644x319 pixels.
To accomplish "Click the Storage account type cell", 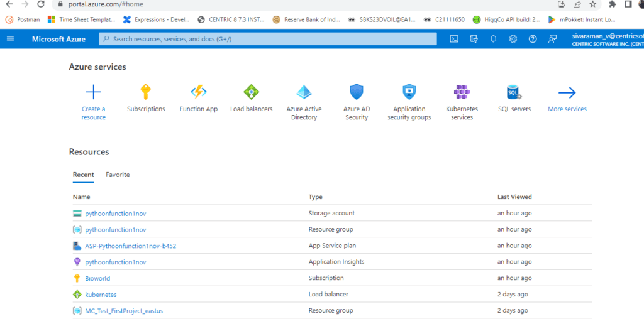I will (x=331, y=214).
